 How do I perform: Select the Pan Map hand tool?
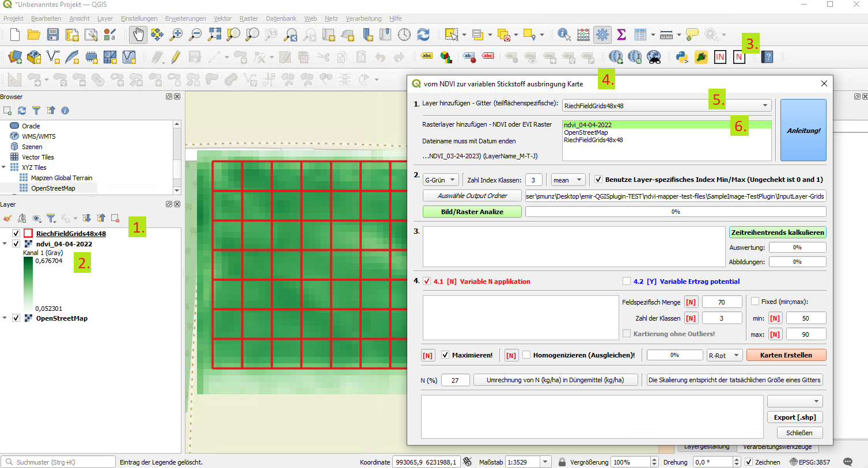pyautogui.click(x=138, y=35)
